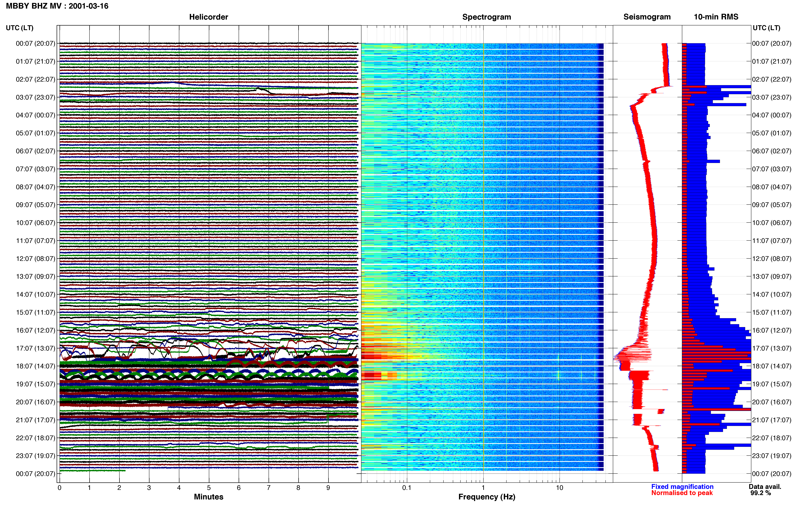812x508 pixels.
Task: Click right-side time label '17:07 (13:07)'
Action: 772,348
